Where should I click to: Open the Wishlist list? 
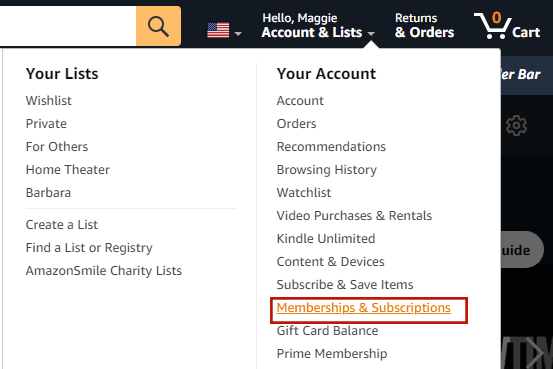click(x=49, y=101)
